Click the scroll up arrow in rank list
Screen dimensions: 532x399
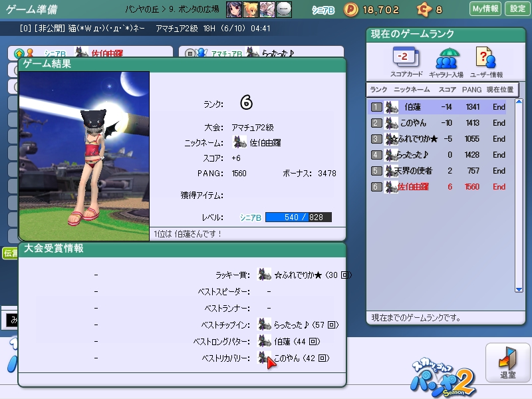[519, 102]
